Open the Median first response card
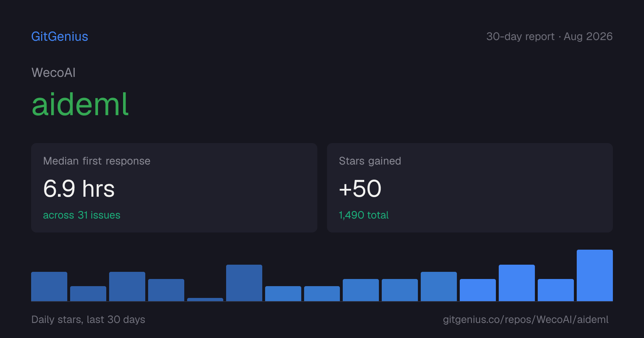The width and height of the screenshot is (644, 338). click(174, 188)
